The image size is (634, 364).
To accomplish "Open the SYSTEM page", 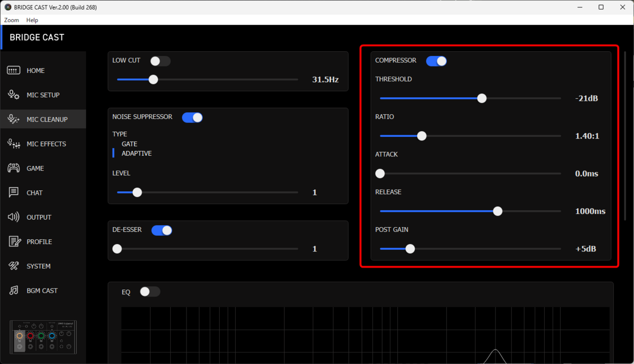I will 43,266.
